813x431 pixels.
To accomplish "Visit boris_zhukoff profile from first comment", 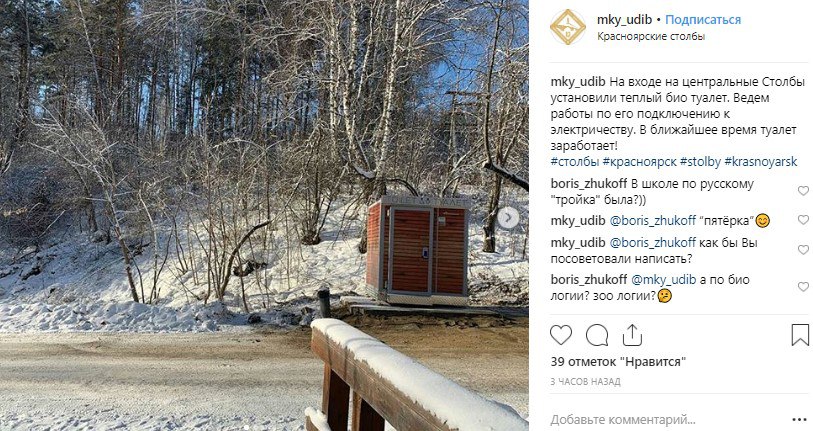I will (588, 184).
